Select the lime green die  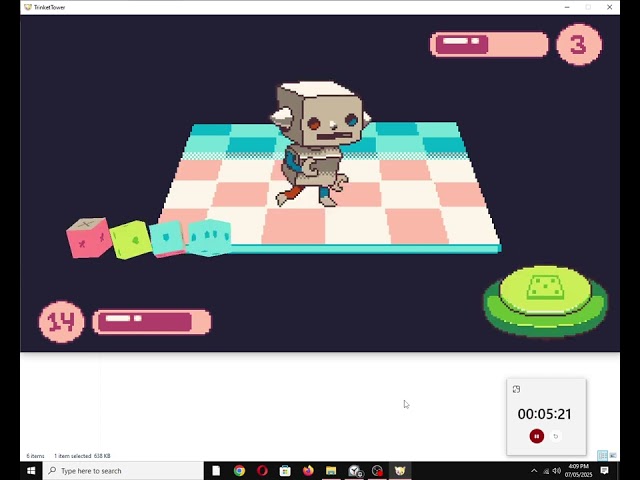coord(131,240)
